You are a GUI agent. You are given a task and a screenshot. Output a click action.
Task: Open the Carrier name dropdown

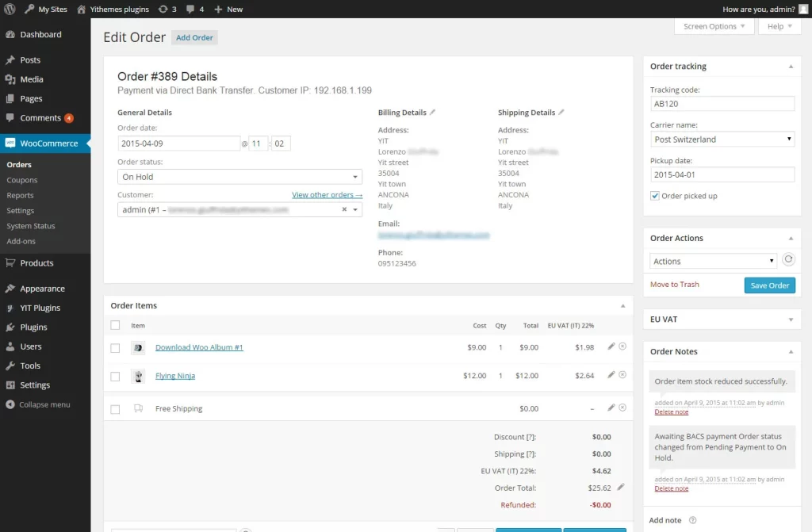coord(722,140)
